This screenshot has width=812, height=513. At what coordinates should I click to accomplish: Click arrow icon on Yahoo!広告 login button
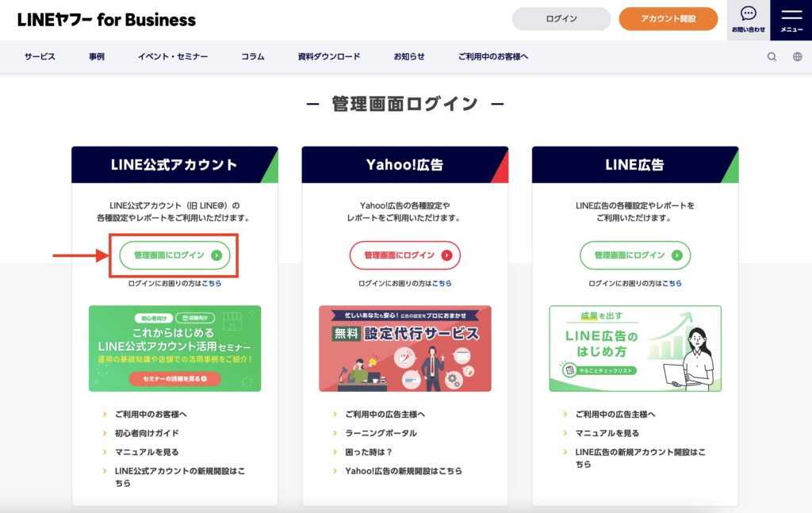tap(446, 255)
